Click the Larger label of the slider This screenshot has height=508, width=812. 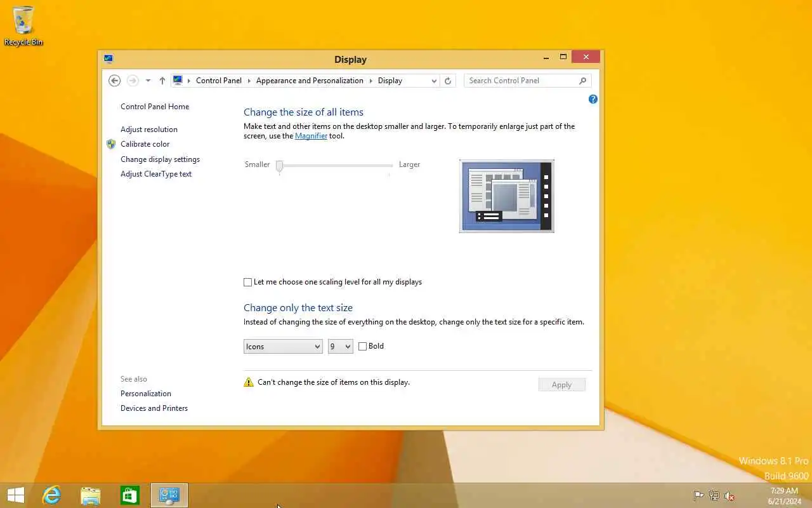coord(409,164)
